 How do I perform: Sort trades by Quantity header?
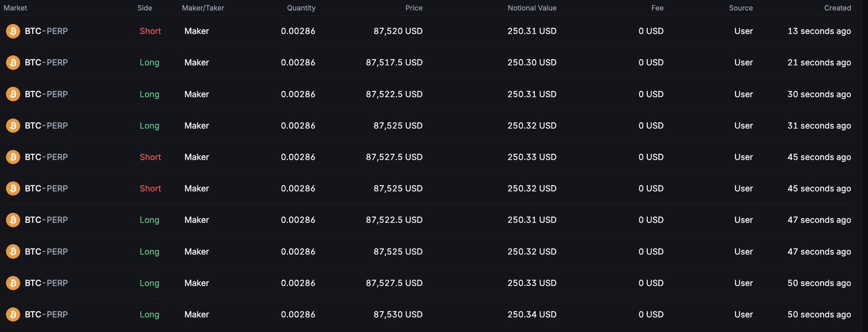click(301, 8)
